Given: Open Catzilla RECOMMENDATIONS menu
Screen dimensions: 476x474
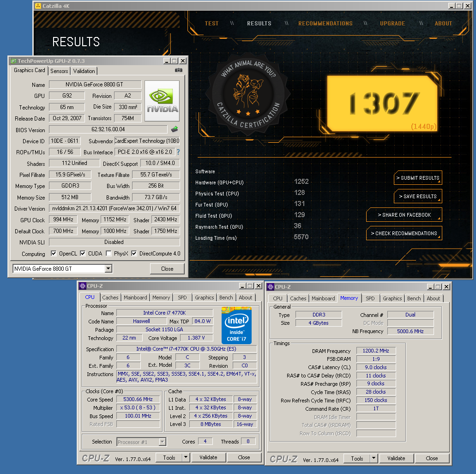Looking at the screenshot, I should click(x=325, y=24).
